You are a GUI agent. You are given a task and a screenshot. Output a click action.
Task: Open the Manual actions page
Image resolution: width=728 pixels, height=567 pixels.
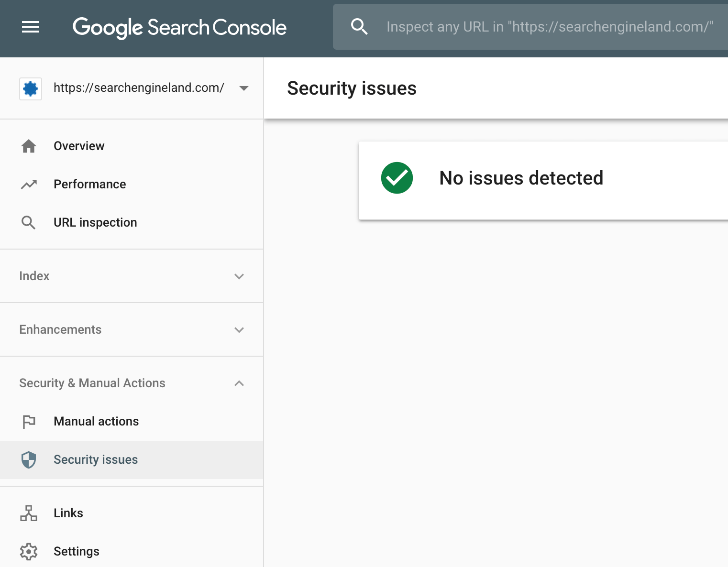pos(96,421)
